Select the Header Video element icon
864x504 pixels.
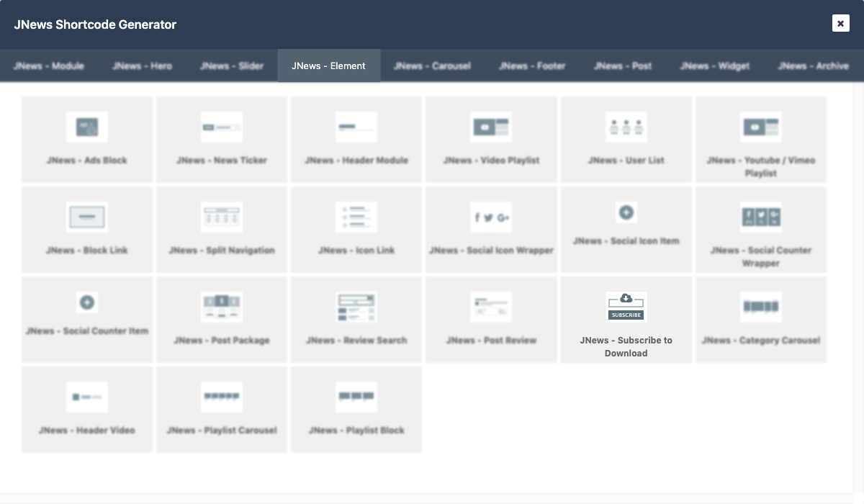pos(87,397)
